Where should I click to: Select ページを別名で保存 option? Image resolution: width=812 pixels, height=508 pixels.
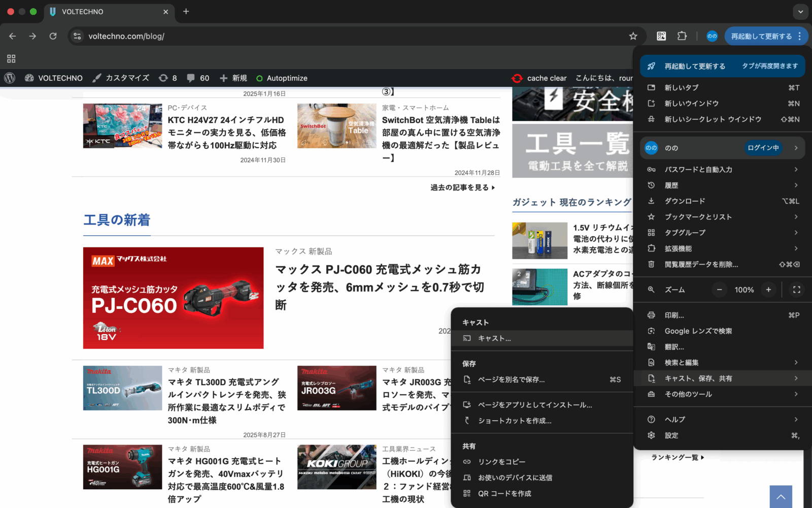tap(542, 379)
